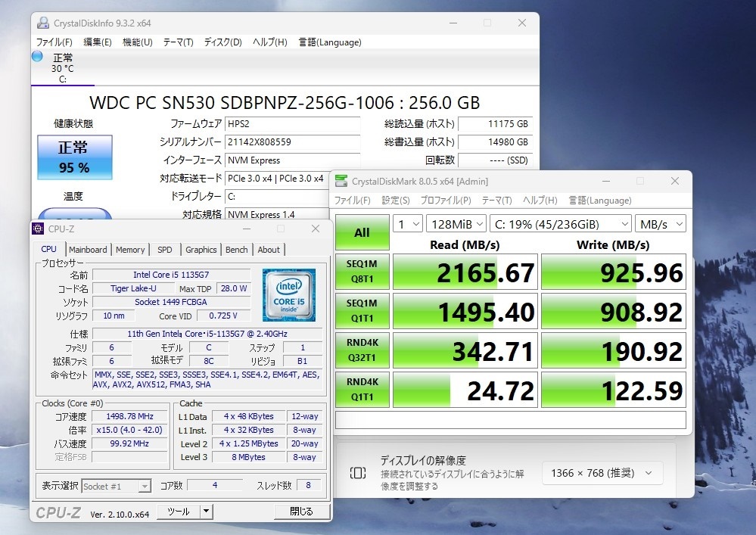Open the プロファイル(P) menu in CrystalDiskMark
Image resolution: width=756 pixels, height=535 pixels.
tap(446, 200)
